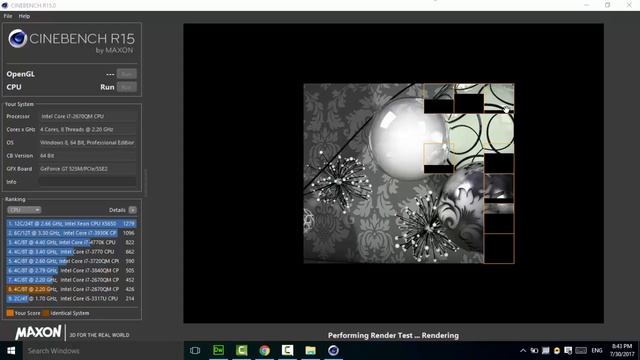Select the rank 2 i7-3930K row
Screen dimensions: 640x360
(71, 233)
